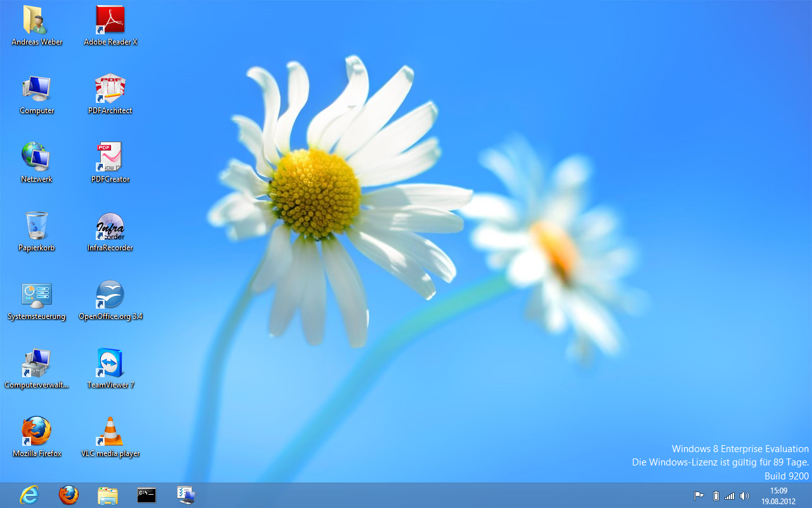This screenshot has width=812, height=508.
Task: Click the Netzwerk desktop icon
Action: (37, 157)
